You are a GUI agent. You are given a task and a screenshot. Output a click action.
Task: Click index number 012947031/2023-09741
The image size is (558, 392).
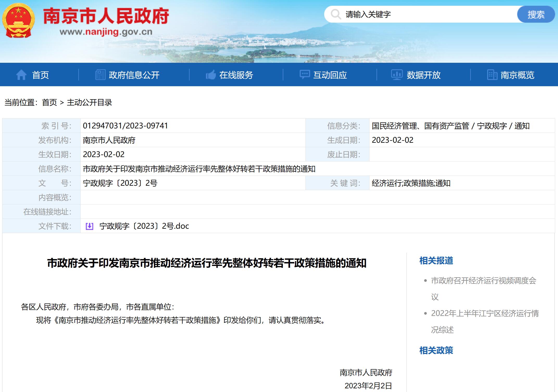click(x=125, y=126)
